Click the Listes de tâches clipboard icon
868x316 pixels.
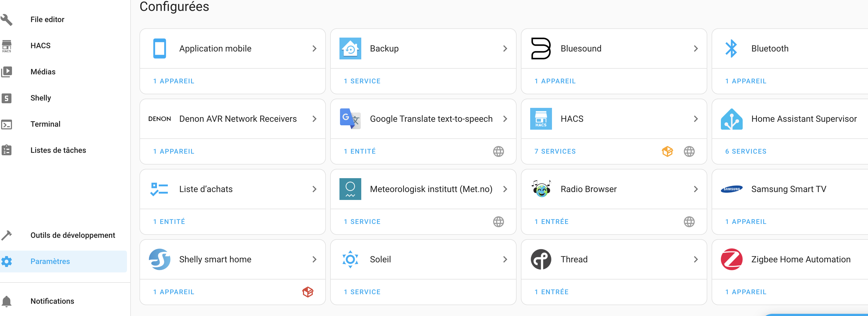pyautogui.click(x=6, y=150)
